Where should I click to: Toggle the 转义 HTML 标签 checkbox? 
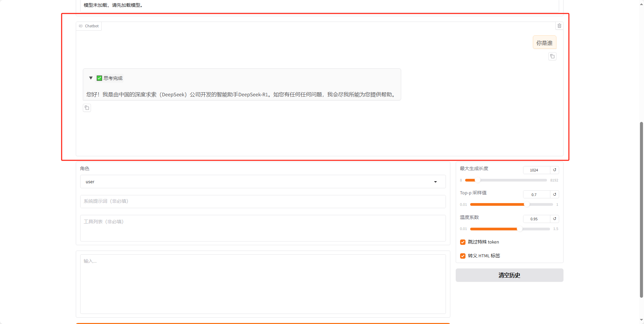[x=463, y=256]
